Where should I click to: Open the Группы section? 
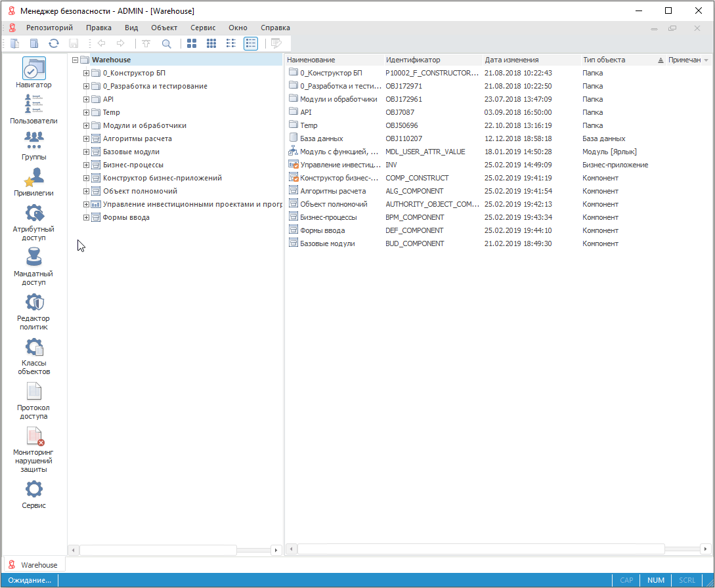click(33, 146)
